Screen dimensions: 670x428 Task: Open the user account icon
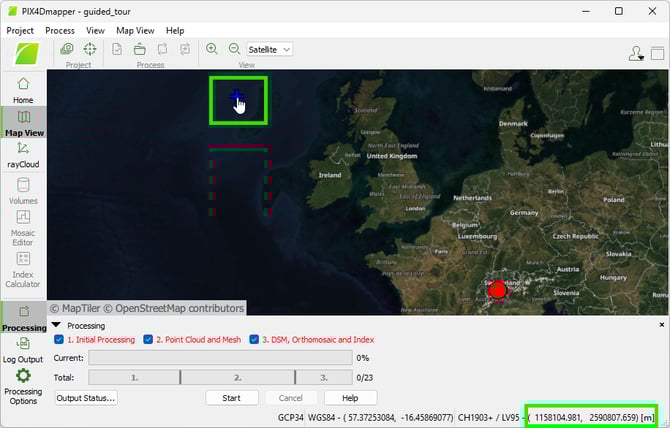(x=636, y=54)
